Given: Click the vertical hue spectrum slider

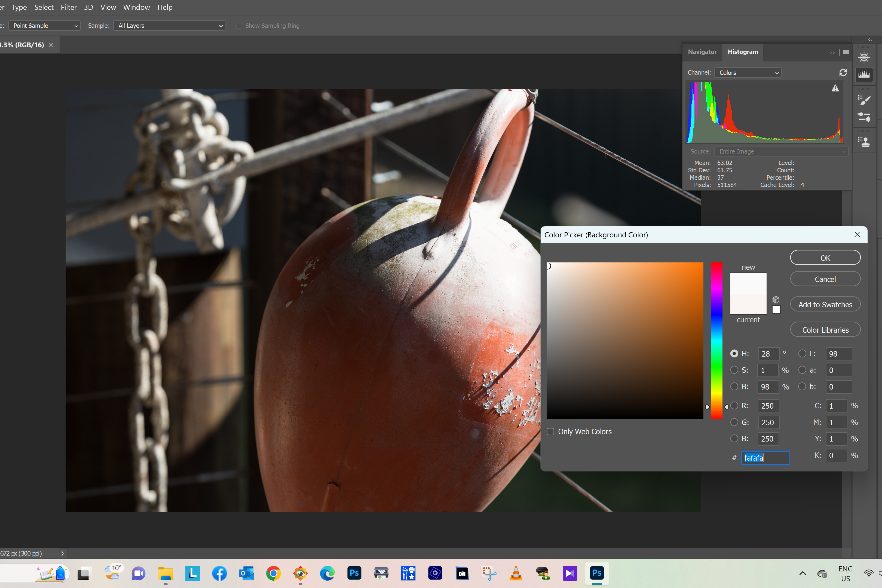Looking at the screenshot, I should click(x=716, y=341).
